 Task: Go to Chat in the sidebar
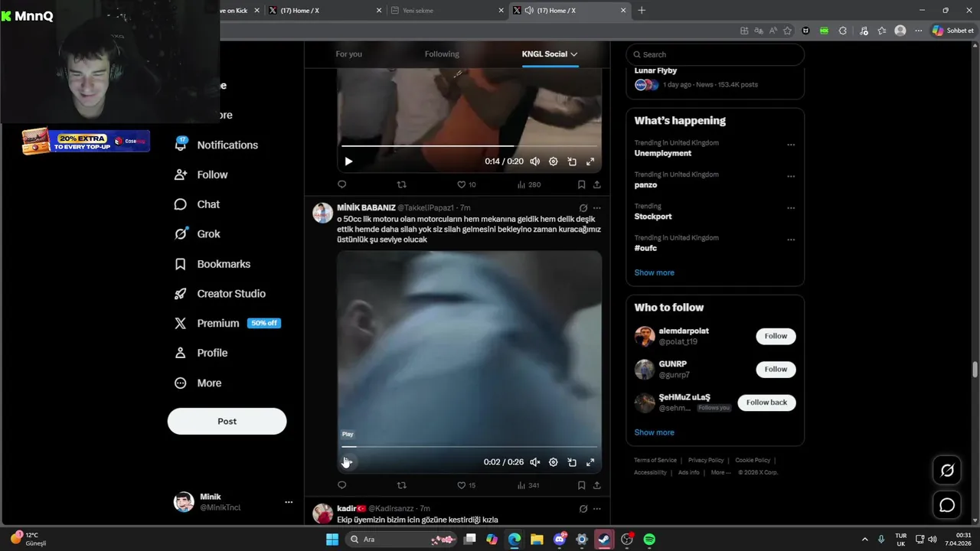click(198, 204)
